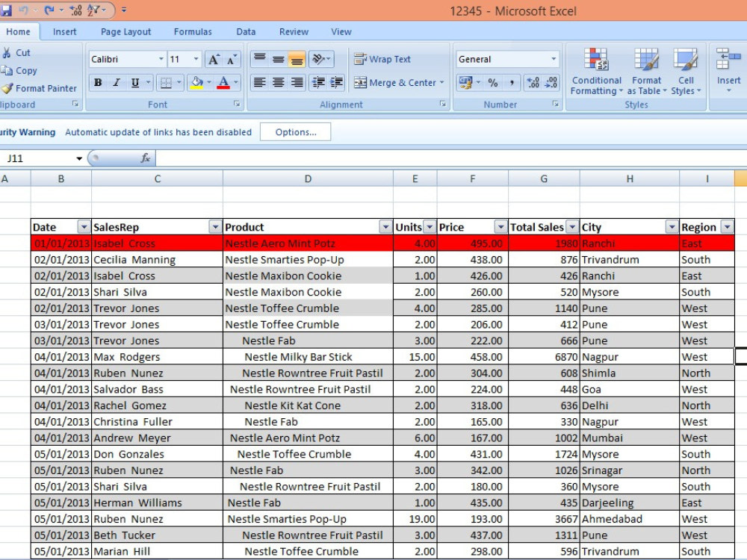Screen dimensions: 747x560
Task: Align text right
Action: [x=297, y=82]
